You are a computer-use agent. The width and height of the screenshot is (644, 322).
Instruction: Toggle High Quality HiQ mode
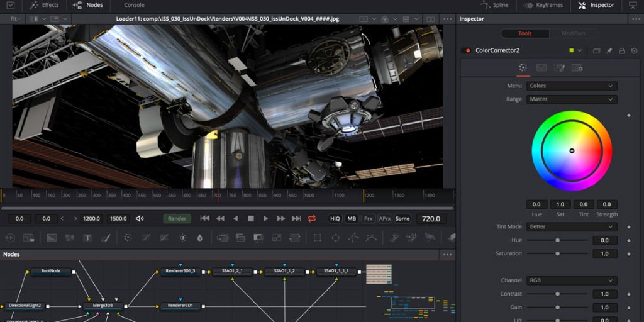pos(335,218)
